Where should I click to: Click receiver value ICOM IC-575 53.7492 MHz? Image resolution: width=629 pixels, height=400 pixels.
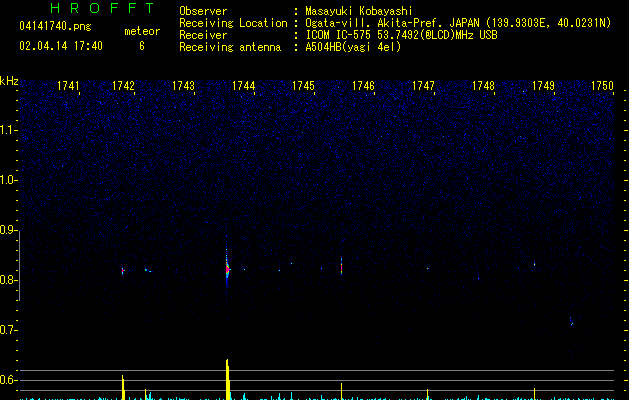click(401, 35)
